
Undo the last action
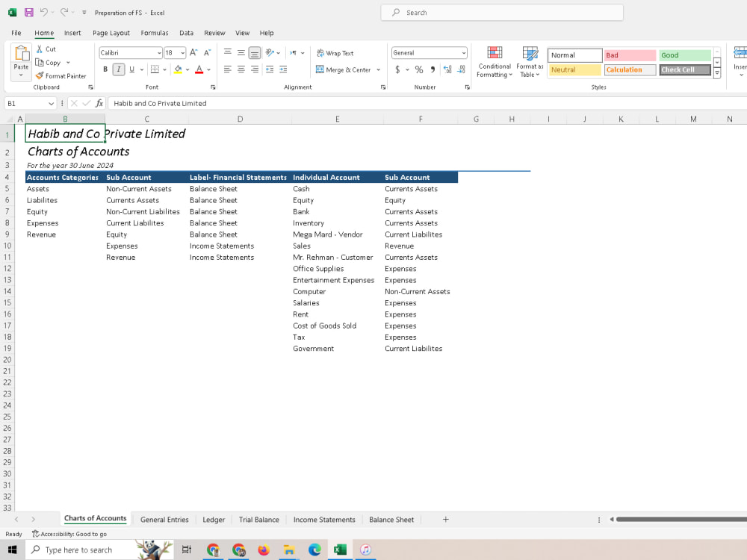coord(43,13)
